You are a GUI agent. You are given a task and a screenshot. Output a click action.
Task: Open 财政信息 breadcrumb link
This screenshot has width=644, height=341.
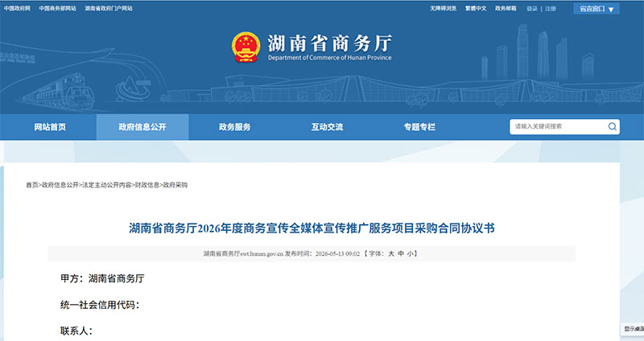pos(147,185)
